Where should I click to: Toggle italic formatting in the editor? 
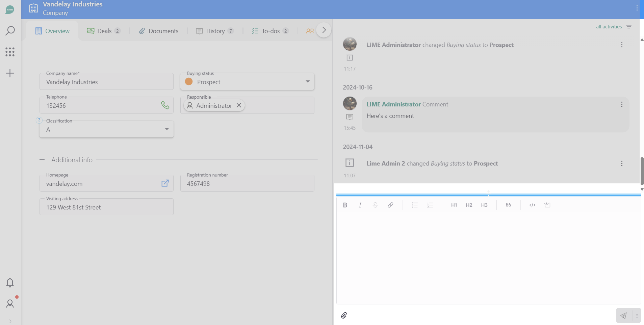coord(360,205)
